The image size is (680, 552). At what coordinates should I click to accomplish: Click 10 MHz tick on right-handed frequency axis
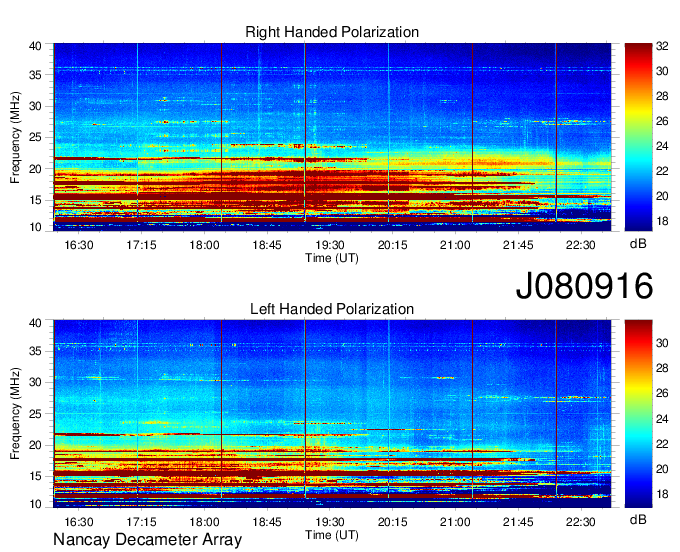[35, 227]
